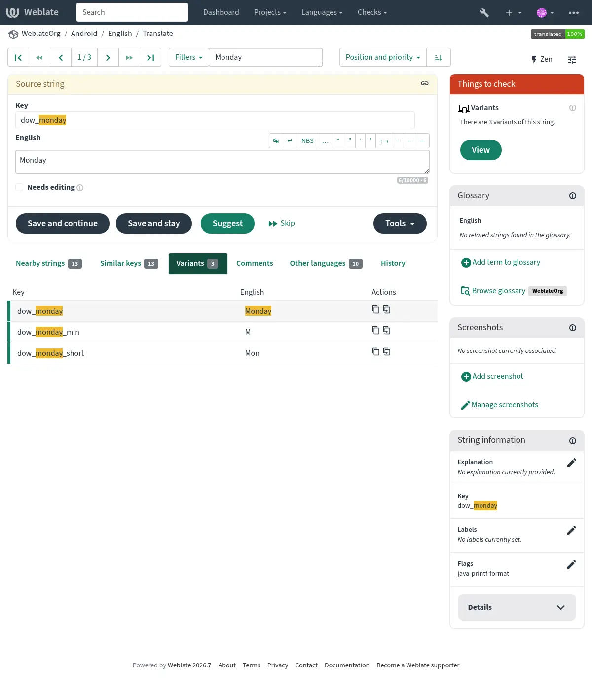The height and width of the screenshot is (700, 592).
Task: Insert horizontal ellipsis character
Action: click(326, 141)
